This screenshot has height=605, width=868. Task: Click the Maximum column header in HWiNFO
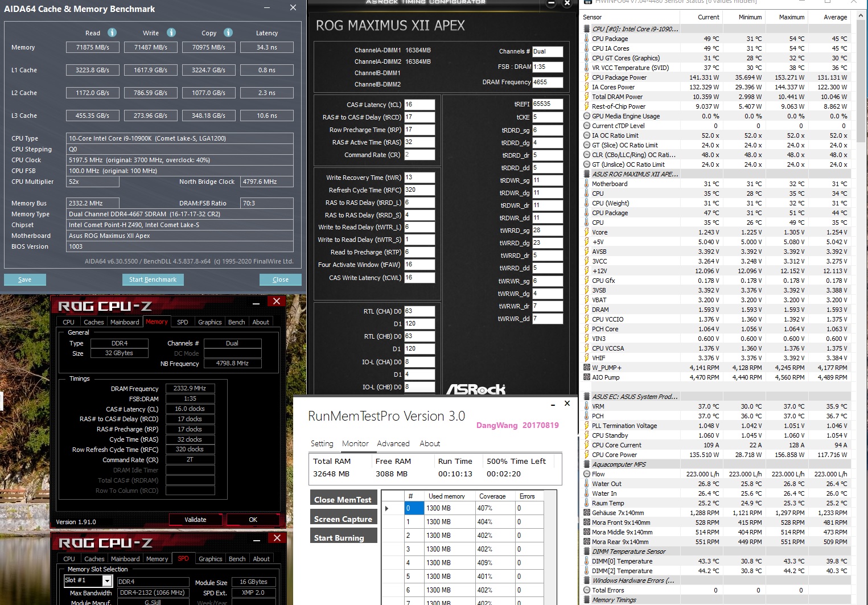tap(792, 17)
